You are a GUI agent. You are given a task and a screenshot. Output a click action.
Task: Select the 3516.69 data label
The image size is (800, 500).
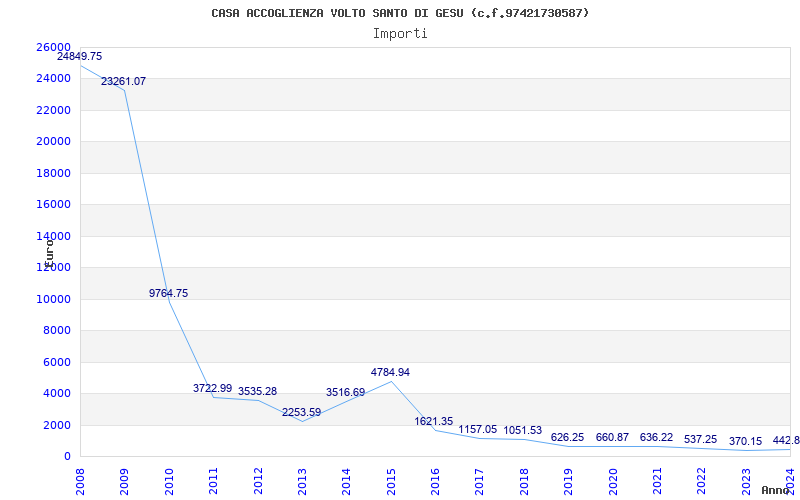click(345, 392)
